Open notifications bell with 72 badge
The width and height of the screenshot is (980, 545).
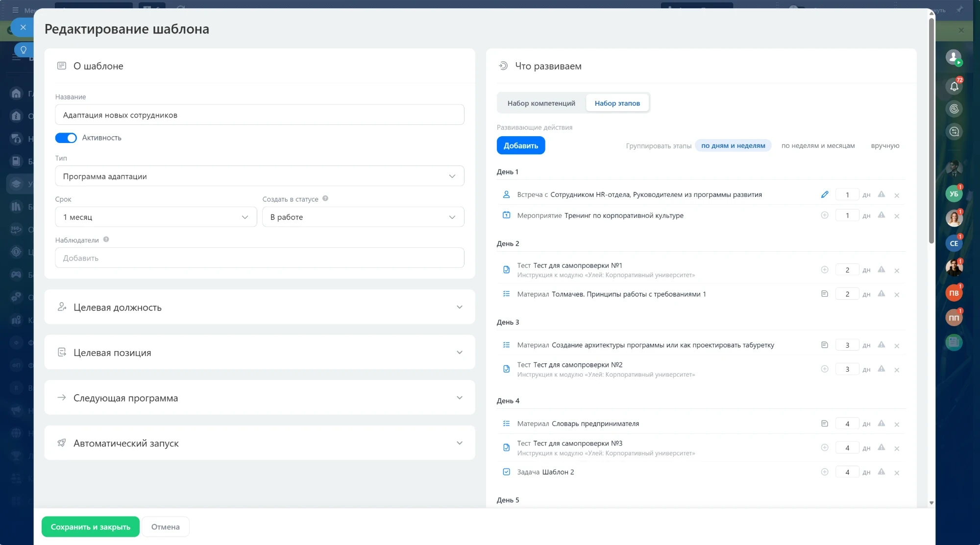pyautogui.click(x=954, y=86)
